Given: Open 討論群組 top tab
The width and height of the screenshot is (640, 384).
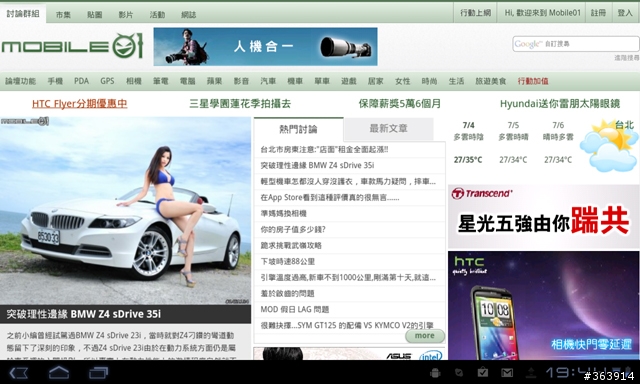Looking at the screenshot, I should 23,13.
